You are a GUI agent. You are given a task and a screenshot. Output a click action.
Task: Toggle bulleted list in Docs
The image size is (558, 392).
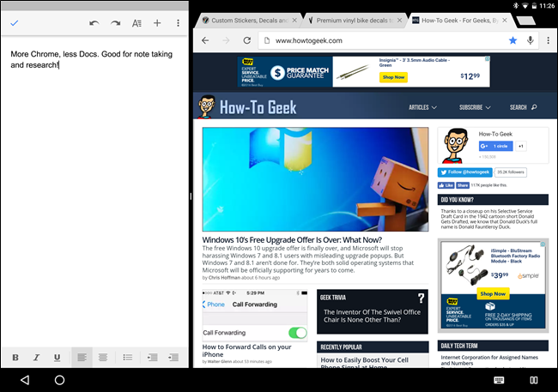click(x=128, y=357)
